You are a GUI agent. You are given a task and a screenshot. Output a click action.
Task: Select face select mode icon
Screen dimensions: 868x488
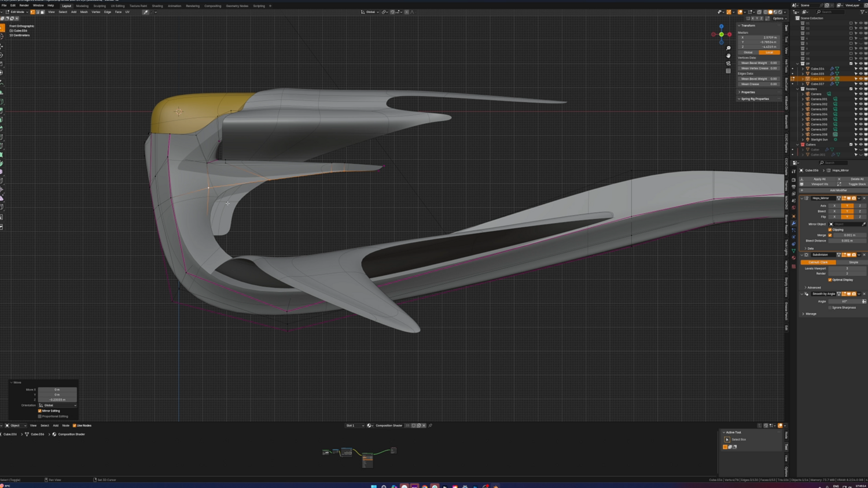coord(42,12)
